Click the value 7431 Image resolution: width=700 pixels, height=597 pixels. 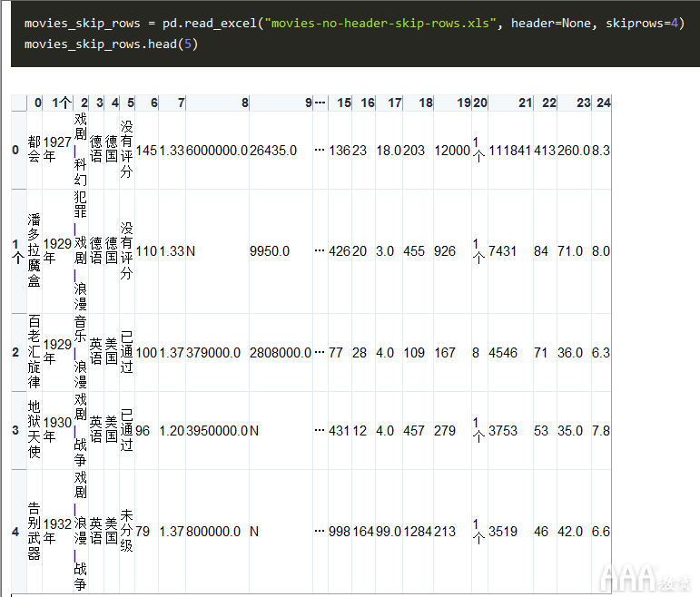tap(502, 251)
